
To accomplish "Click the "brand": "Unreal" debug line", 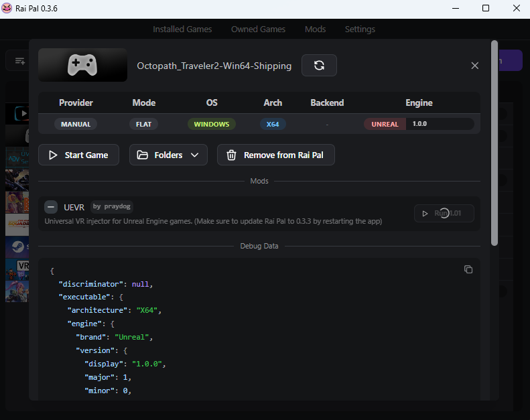I will pos(115,337).
